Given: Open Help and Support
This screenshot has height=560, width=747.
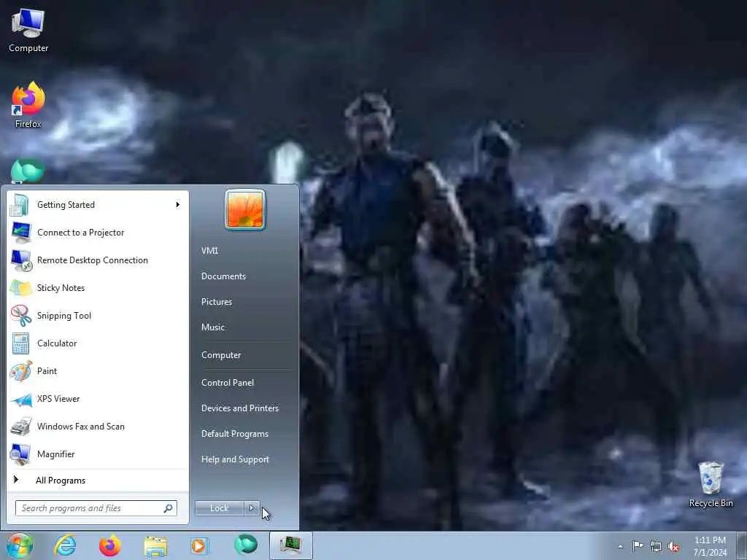Looking at the screenshot, I should coord(235,459).
